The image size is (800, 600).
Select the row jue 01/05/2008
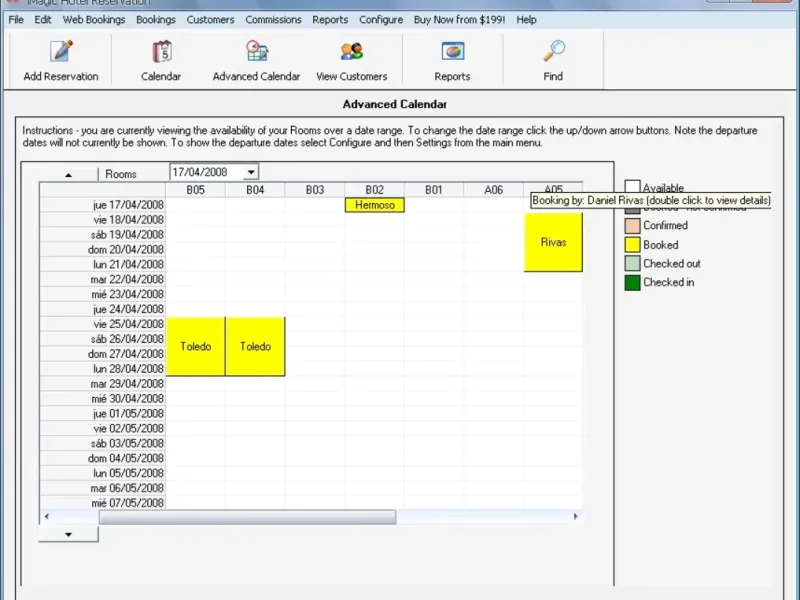pyautogui.click(x=103, y=414)
